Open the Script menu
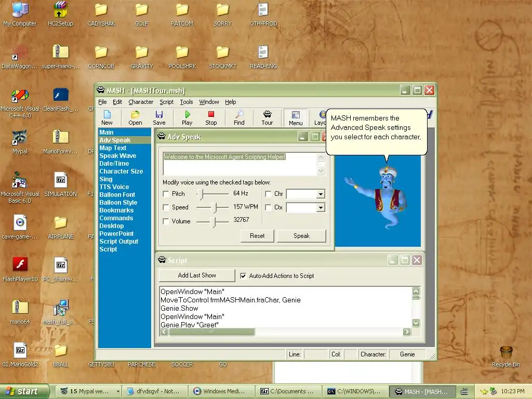 167,102
